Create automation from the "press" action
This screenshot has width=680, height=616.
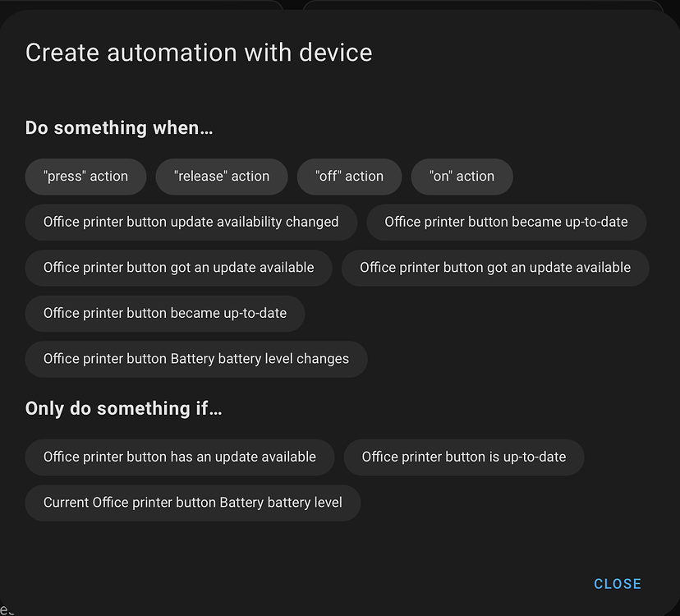pos(85,176)
